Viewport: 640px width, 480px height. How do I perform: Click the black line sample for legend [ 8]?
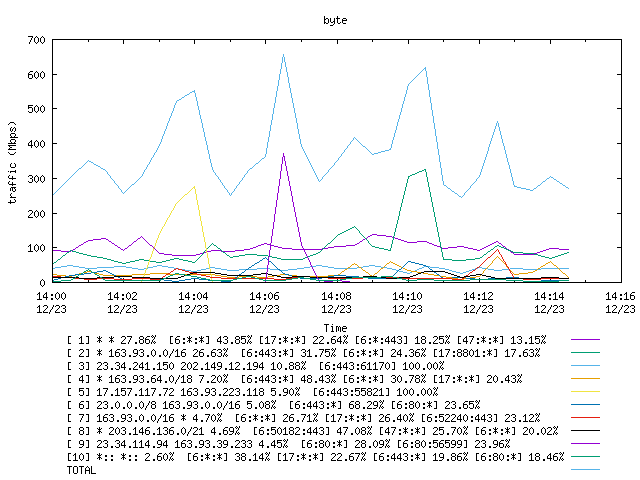click(x=585, y=431)
